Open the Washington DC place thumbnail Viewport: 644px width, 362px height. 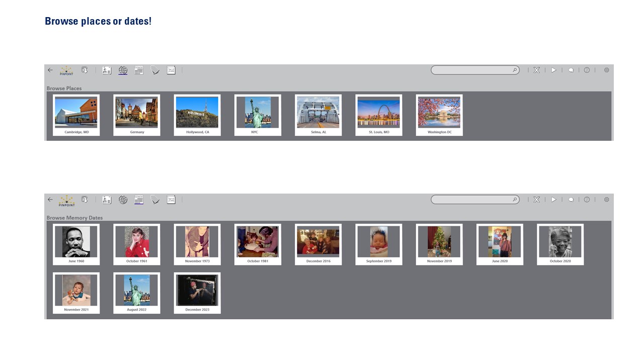point(439,115)
